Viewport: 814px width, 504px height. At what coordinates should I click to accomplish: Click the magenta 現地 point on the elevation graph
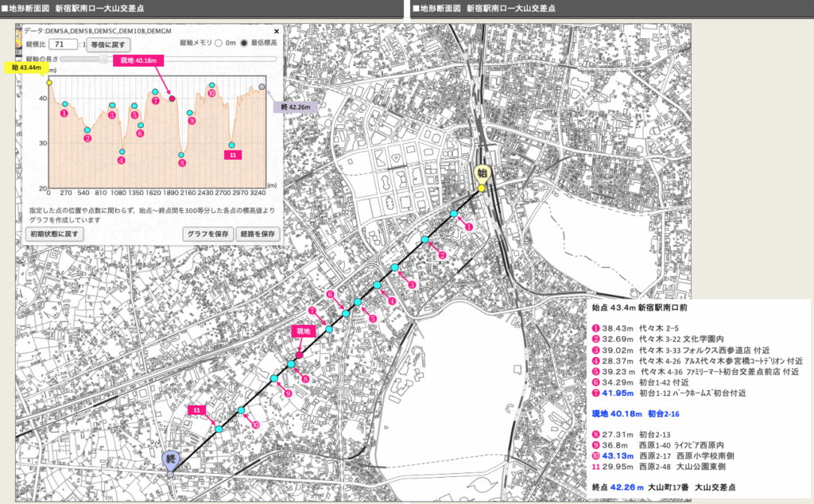(172, 99)
